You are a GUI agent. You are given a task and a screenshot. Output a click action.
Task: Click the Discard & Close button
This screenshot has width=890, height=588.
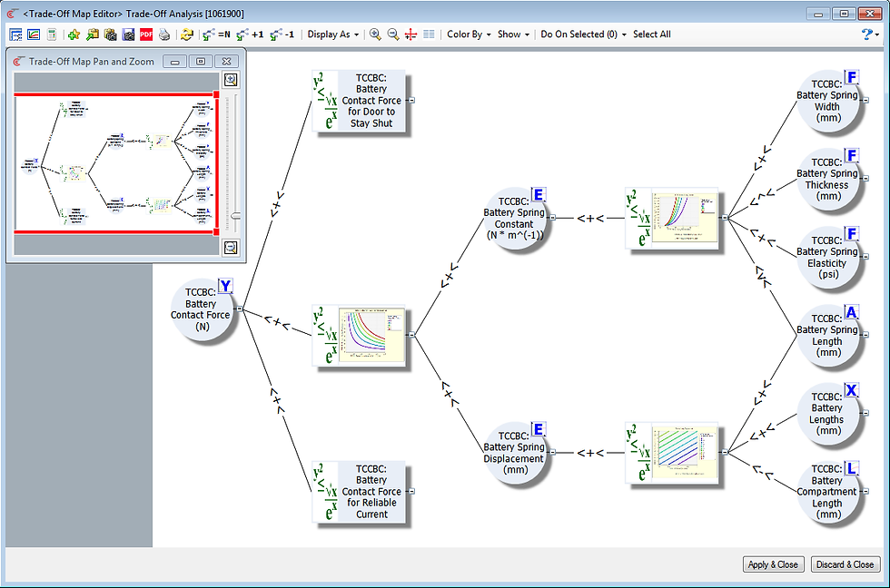pyautogui.click(x=845, y=564)
